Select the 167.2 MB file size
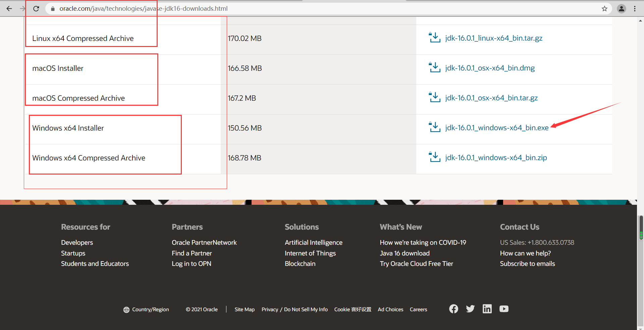Image resolution: width=644 pixels, height=330 pixels. pyautogui.click(x=242, y=98)
